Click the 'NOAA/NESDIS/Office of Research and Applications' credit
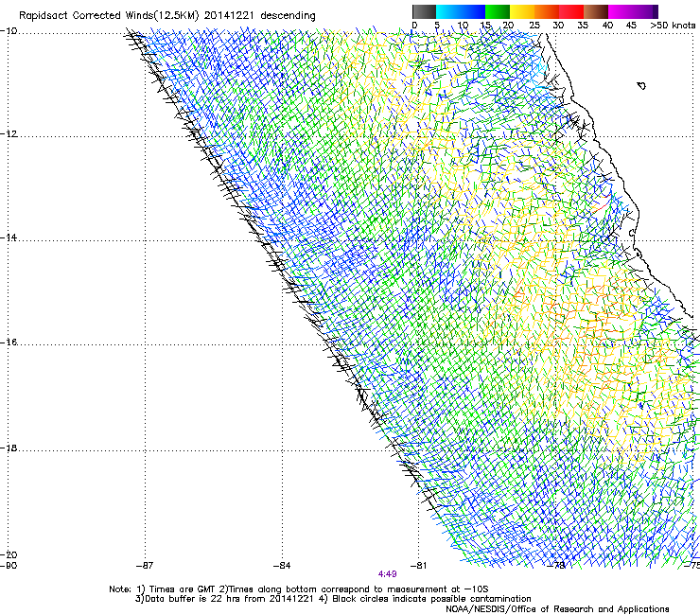Screen dimensions: 700x615 click(x=557, y=609)
